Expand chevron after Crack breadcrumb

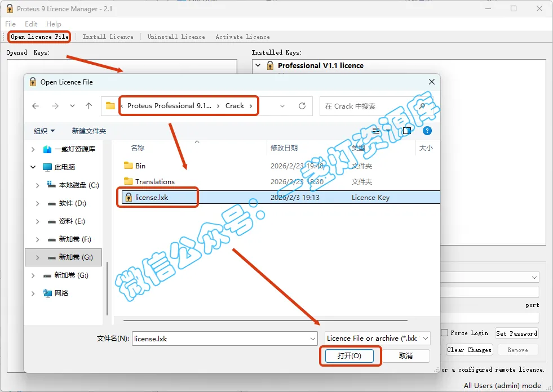click(x=251, y=106)
